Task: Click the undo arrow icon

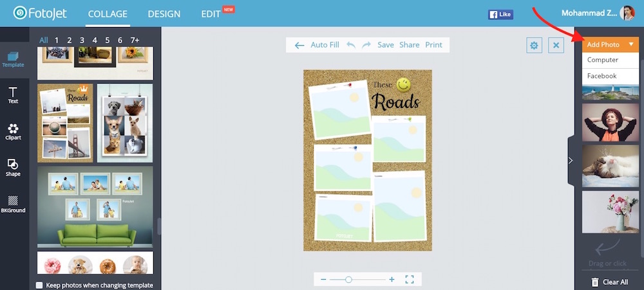Action: [351, 45]
